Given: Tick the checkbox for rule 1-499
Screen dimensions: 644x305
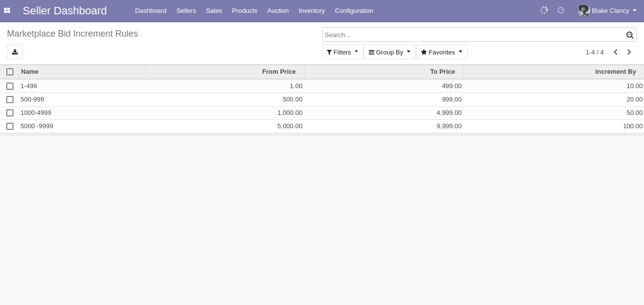Looking at the screenshot, I should point(10,86).
